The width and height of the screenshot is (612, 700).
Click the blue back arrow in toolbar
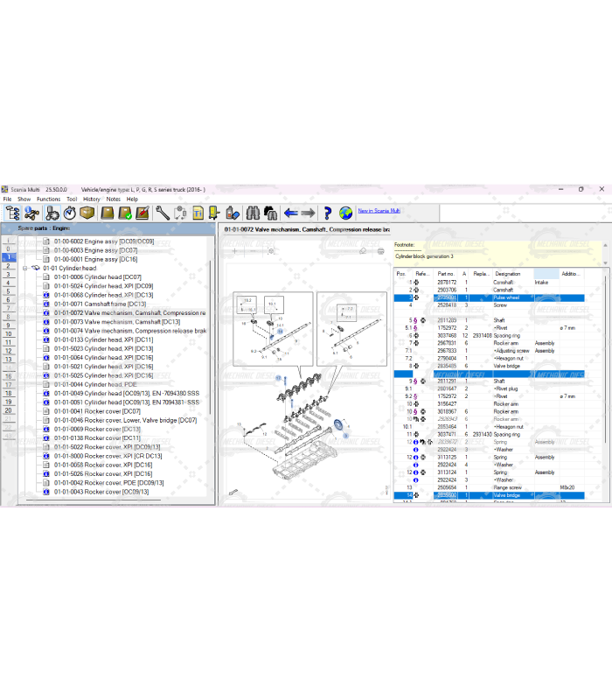click(290, 213)
